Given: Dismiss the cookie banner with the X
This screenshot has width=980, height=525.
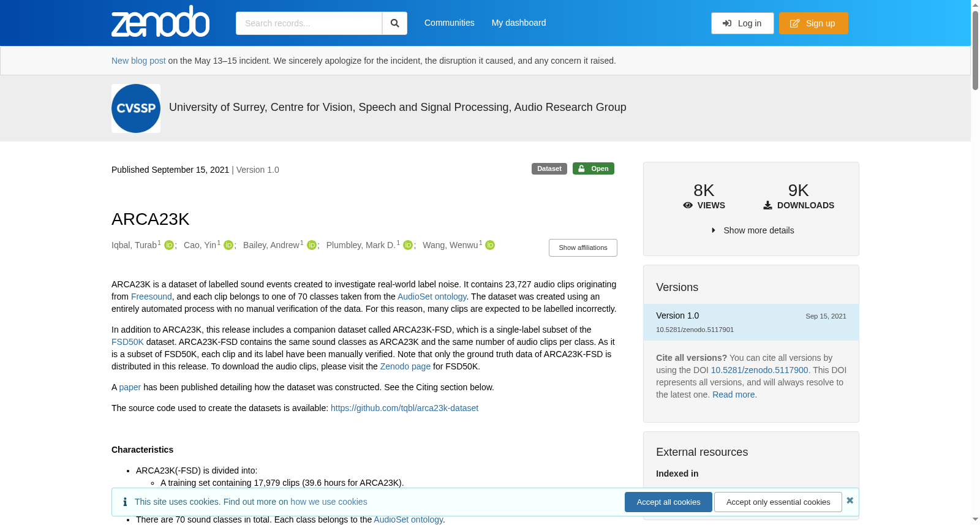Looking at the screenshot, I should [850, 500].
